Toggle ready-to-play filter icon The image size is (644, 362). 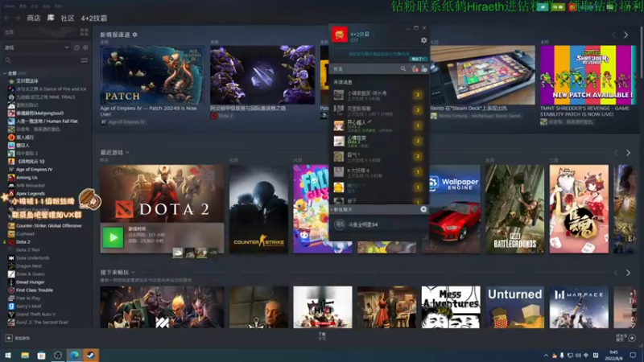[85, 47]
